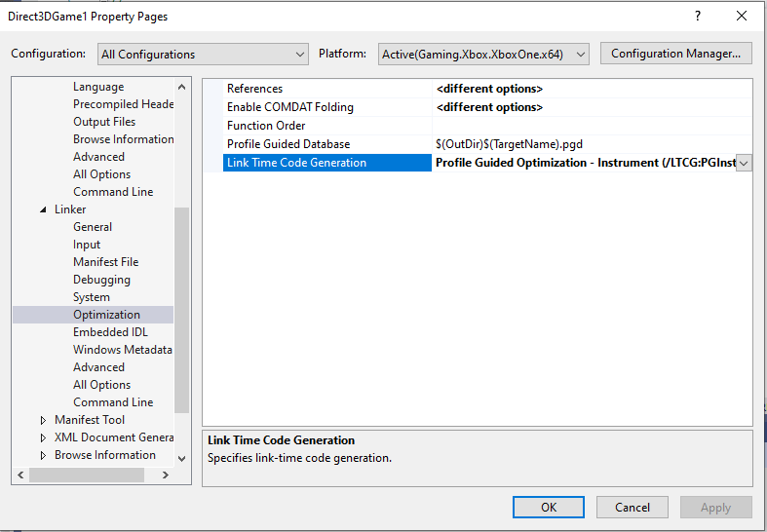Click Profile Guided Optimization Instrument value
Viewport: 767px width, 532px height.
586,163
